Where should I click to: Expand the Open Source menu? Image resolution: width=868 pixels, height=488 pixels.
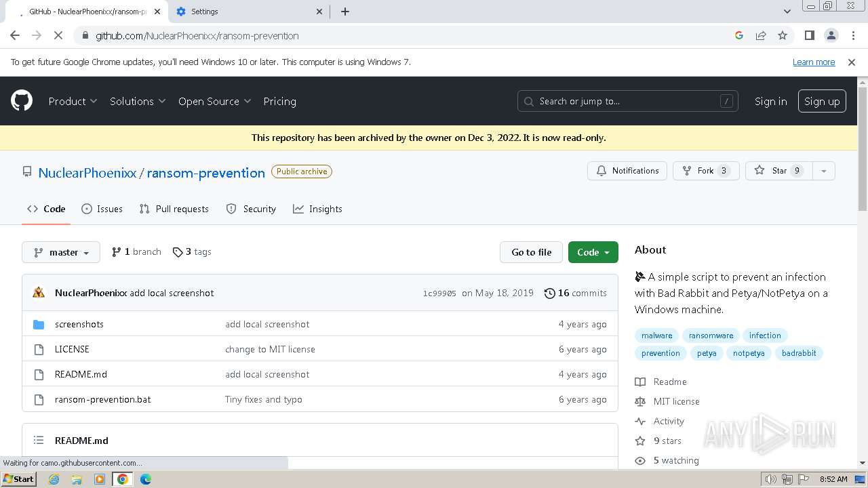tap(214, 101)
